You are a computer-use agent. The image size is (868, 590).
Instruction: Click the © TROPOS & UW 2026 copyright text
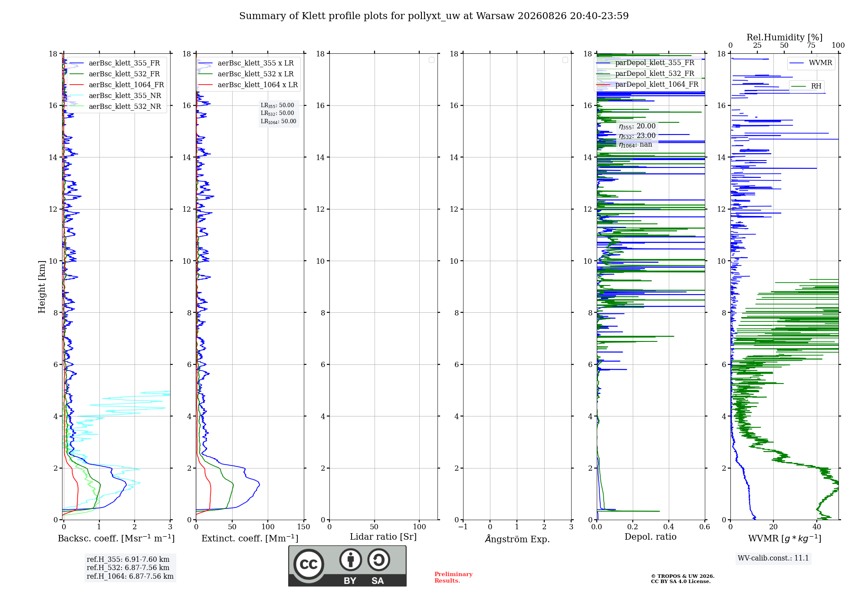pos(683,576)
